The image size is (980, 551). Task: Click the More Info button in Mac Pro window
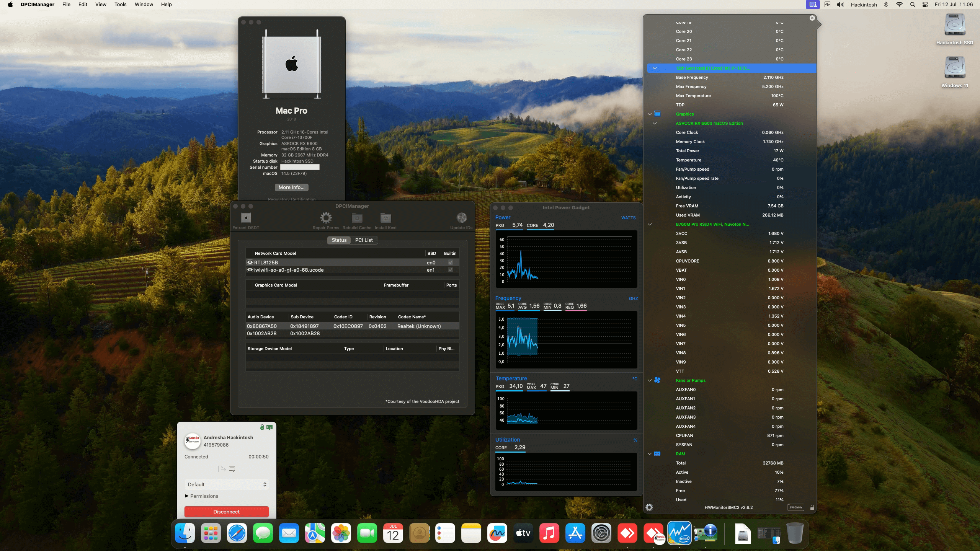(x=291, y=187)
